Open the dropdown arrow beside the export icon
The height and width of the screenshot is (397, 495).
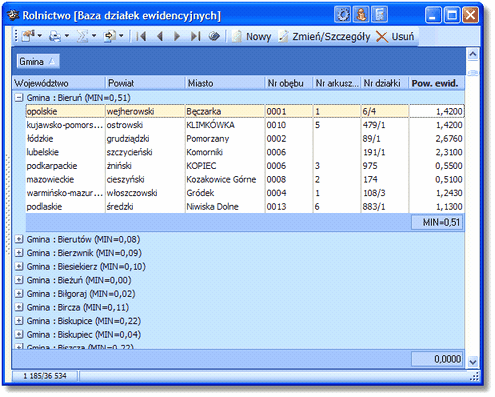tap(121, 36)
